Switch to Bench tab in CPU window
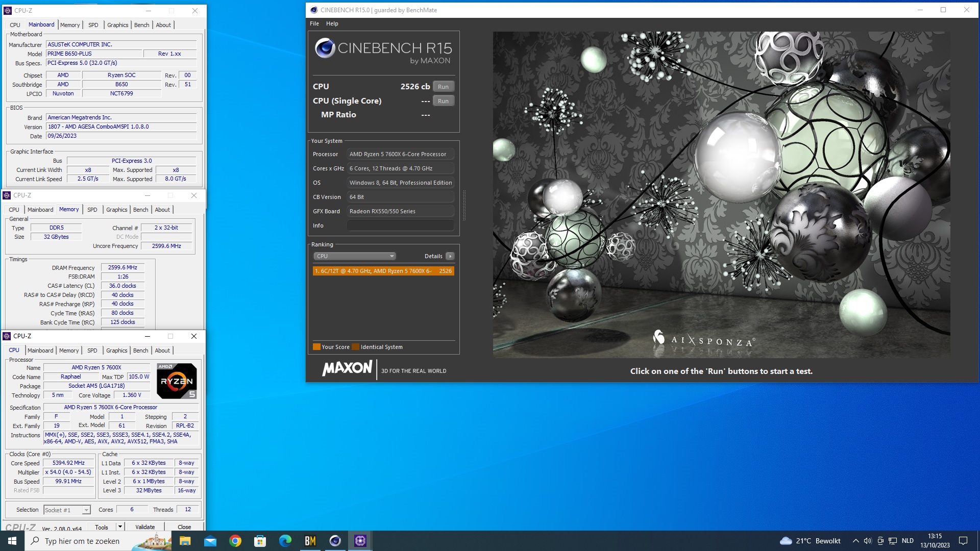This screenshot has width=980, height=551. (x=140, y=350)
